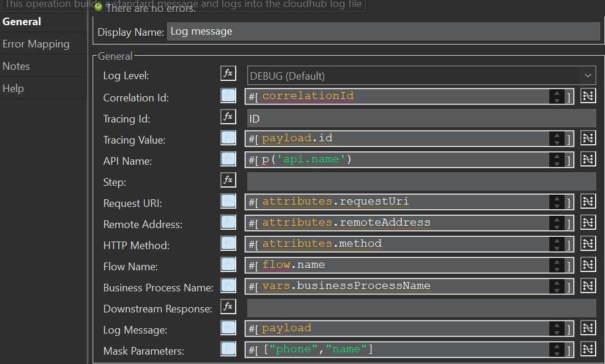Open the Help section

pos(13,88)
